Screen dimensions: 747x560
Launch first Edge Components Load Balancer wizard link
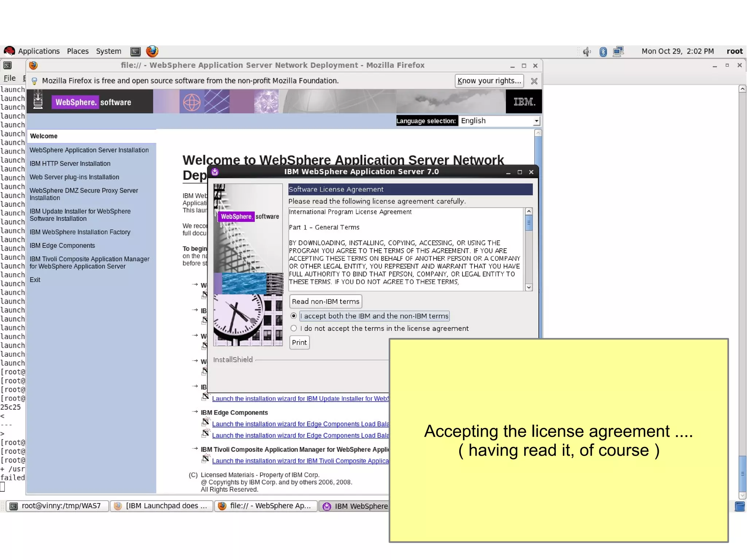click(x=300, y=424)
